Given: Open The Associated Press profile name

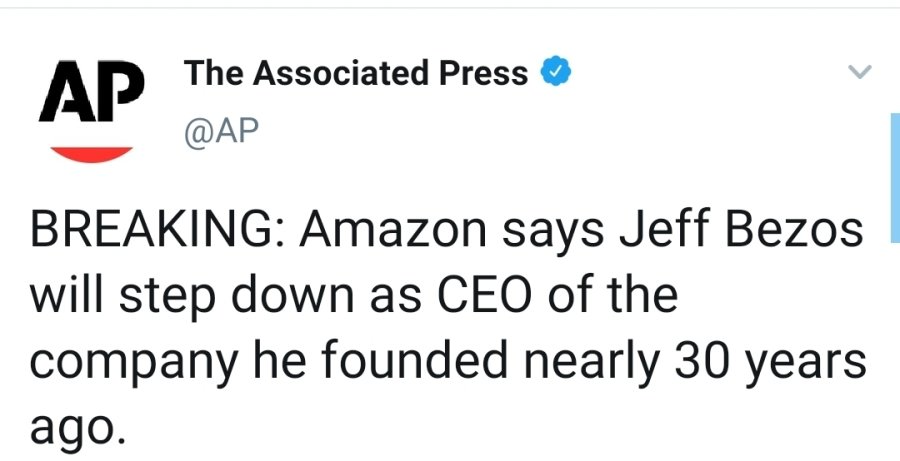Looking at the screenshot, I should tap(356, 73).
